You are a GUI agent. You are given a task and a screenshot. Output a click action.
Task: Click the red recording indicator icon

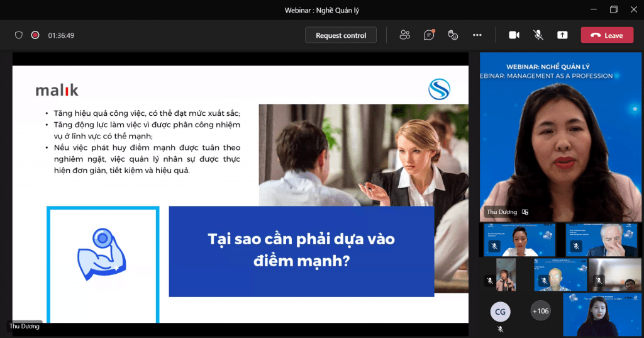[35, 35]
